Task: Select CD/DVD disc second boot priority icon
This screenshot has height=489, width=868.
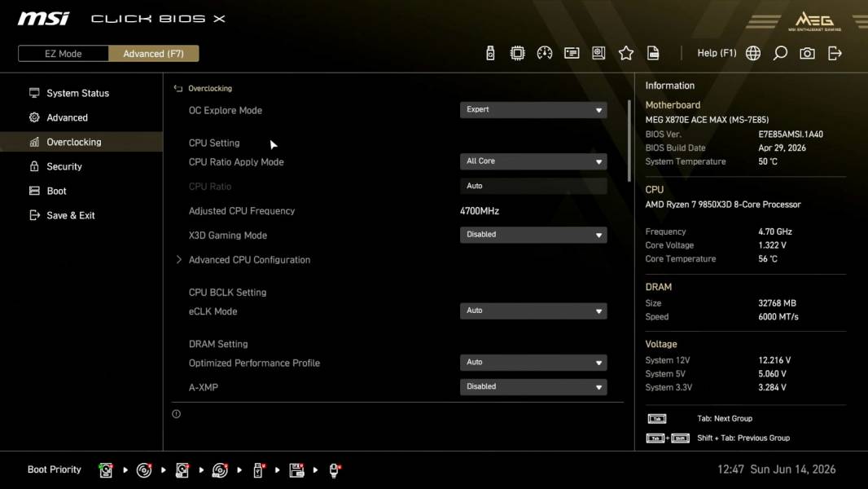Action: click(144, 470)
